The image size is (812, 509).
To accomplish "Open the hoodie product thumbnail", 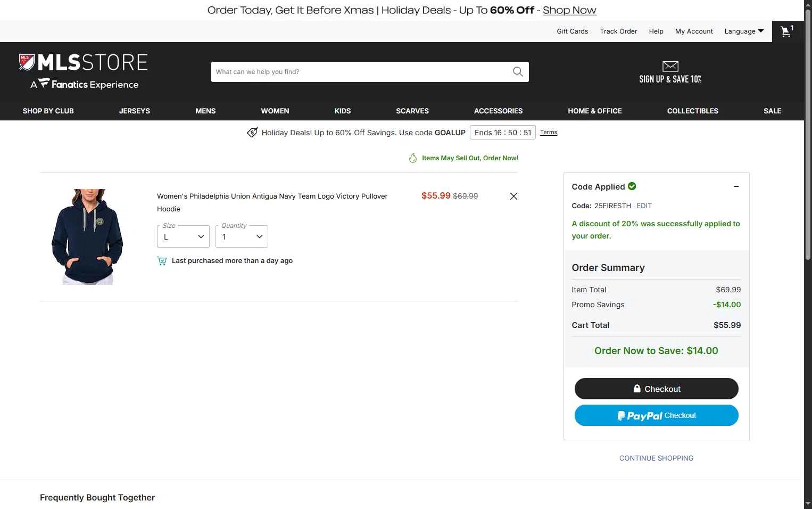I will pos(87,237).
